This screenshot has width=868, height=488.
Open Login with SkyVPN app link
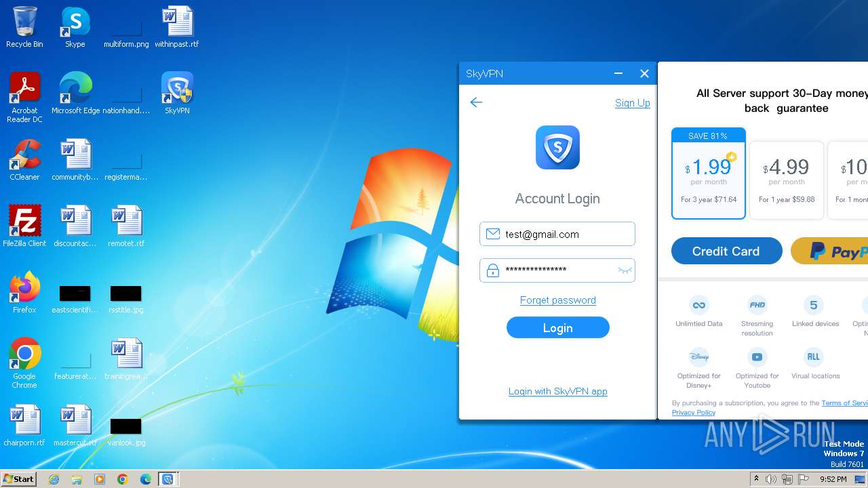557,391
